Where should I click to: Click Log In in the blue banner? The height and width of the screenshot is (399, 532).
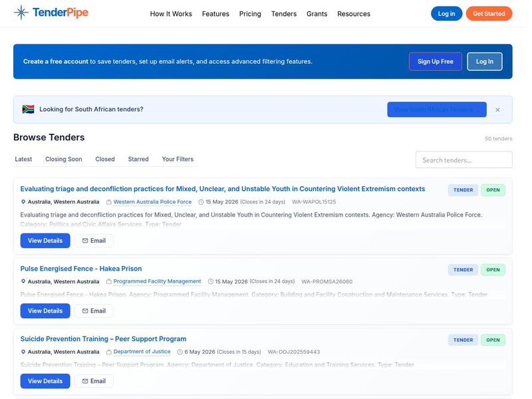pyautogui.click(x=485, y=61)
